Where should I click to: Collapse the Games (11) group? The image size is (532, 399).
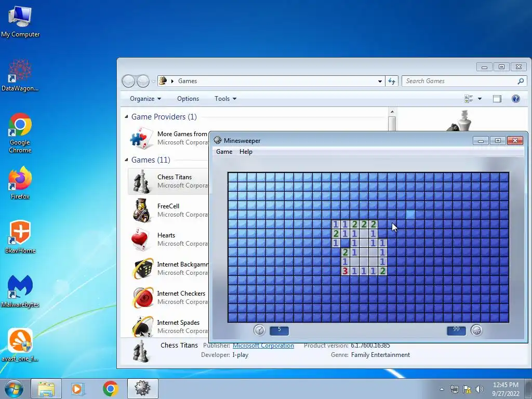point(126,160)
